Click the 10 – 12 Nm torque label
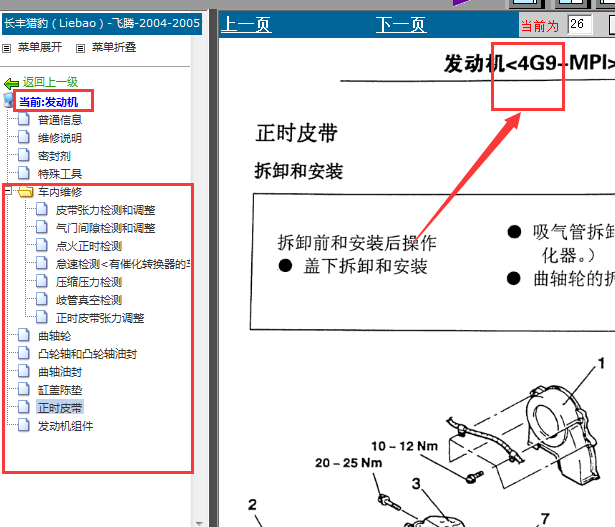The width and height of the screenshot is (615, 527). coord(404,446)
